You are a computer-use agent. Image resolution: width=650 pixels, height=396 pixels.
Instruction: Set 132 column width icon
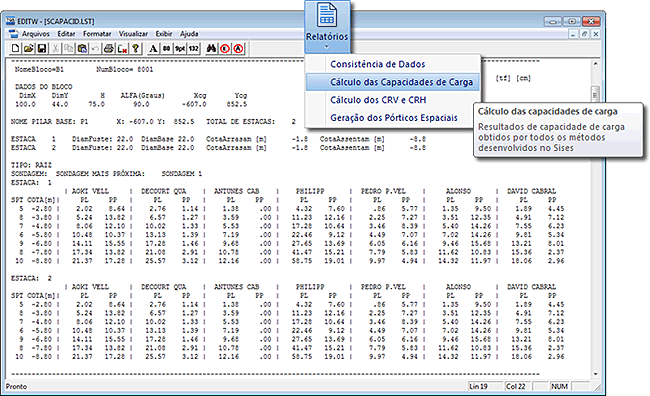[x=194, y=49]
